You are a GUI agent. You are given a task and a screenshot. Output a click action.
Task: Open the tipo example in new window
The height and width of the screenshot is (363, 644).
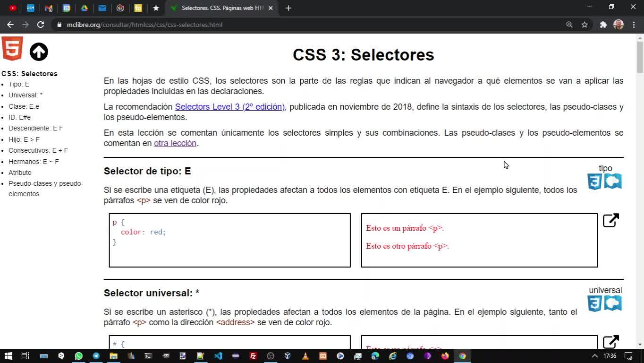pos(610,220)
